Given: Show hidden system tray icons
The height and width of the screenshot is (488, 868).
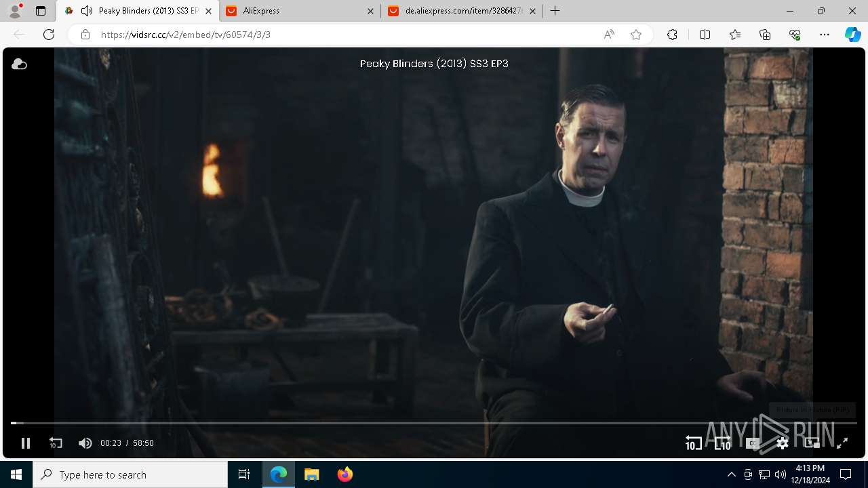Looking at the screenshot, I should coord(731,474).
